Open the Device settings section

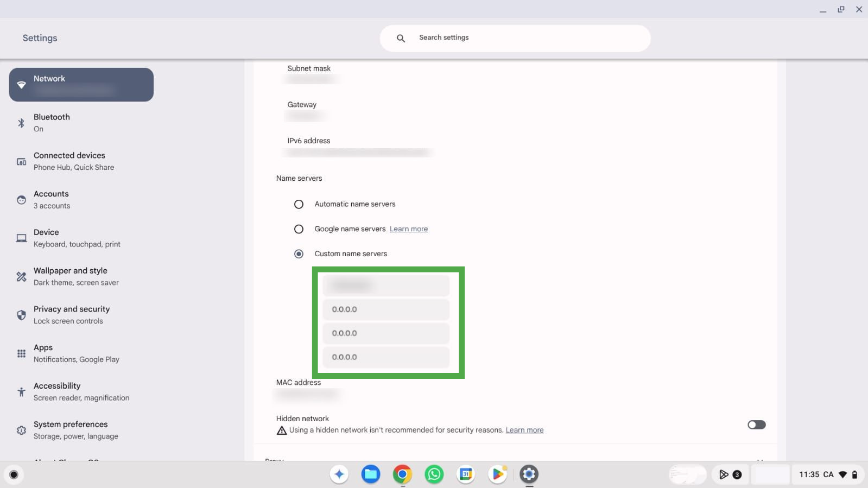(81, 238)
